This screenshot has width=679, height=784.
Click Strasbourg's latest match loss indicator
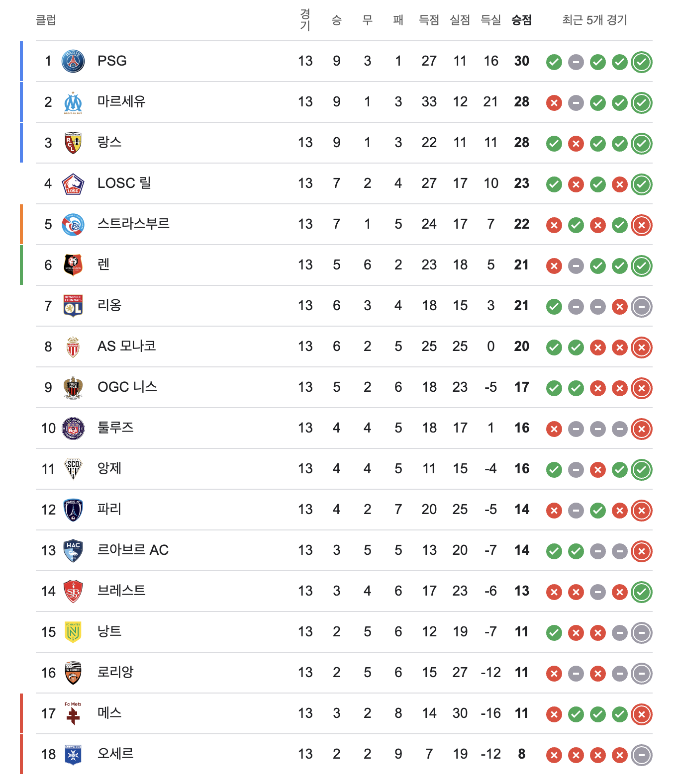(641, 225)
